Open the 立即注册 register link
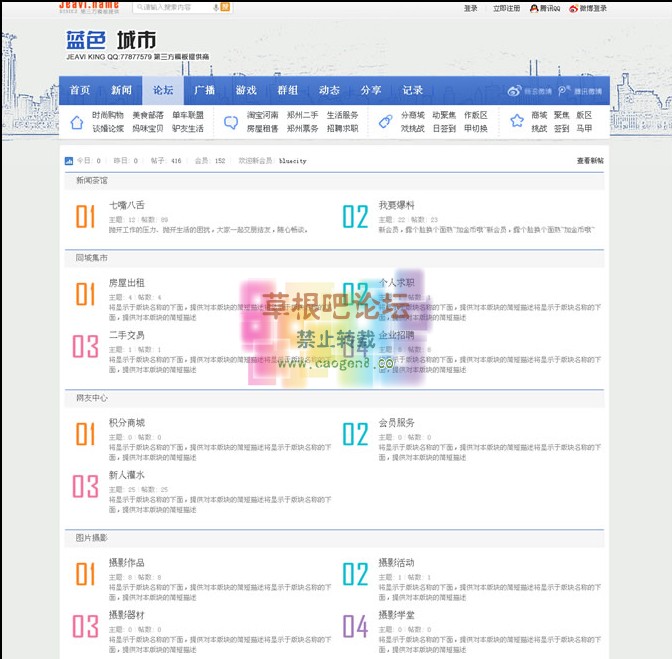 coord(506,8)
